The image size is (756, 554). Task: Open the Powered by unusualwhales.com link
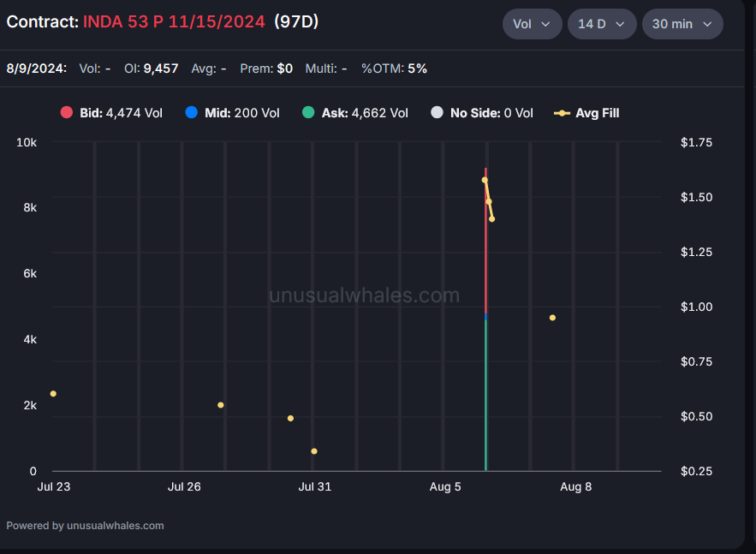[85, 526]
